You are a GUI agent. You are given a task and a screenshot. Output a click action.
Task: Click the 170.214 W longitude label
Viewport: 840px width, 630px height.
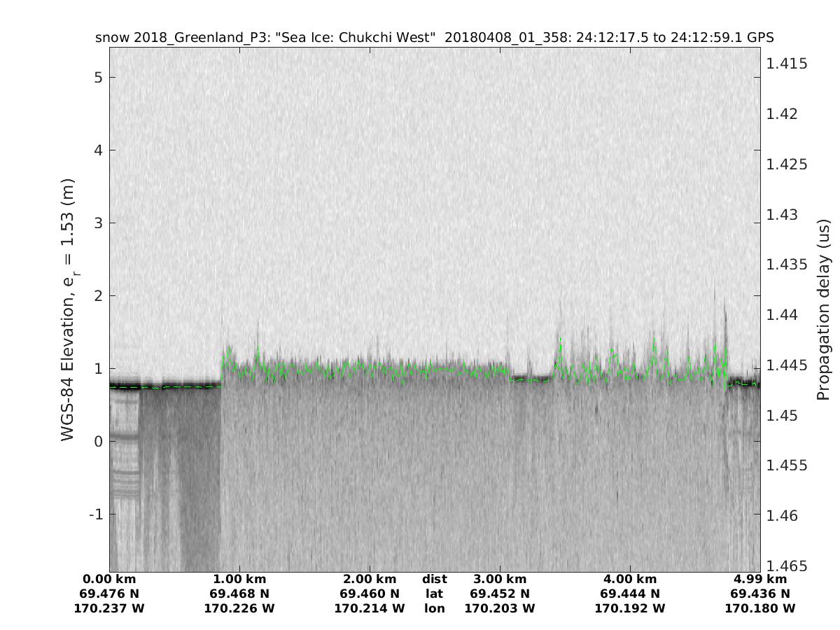(x=370, y=608)
